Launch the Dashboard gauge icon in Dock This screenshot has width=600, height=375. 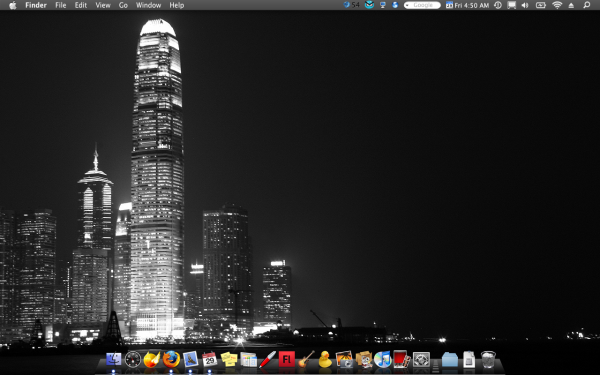coord(133,359)
